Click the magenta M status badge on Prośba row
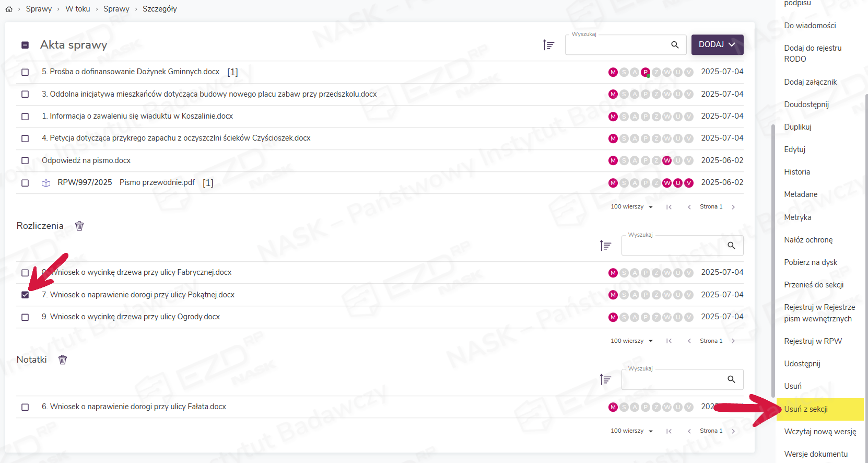868x463 pixels. pos(613,72)
